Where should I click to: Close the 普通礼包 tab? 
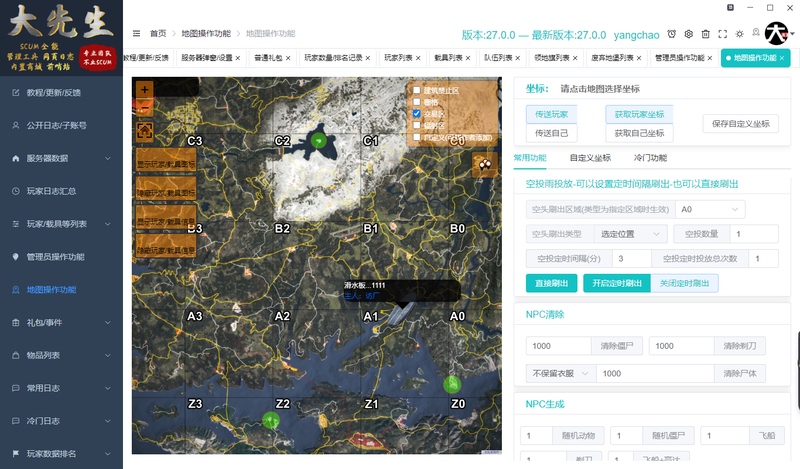(288, 58)
